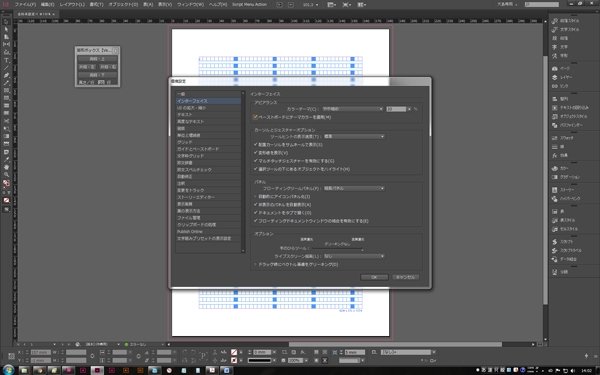Click 両端・下 button in floating panel
Image resolution: width=600 pixels, height=375 pixels.
pyautogui.click(x=97, y=75)
